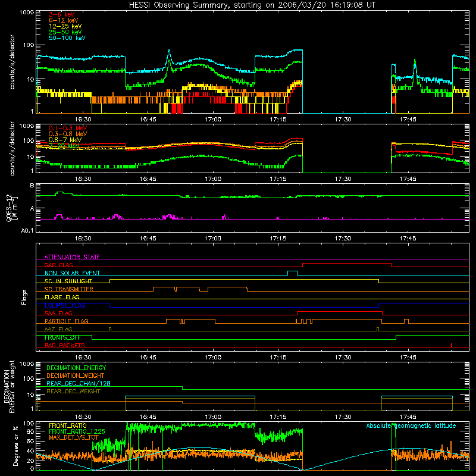Click the DECIMATION_WEIGHT legend label
The width and height of the screenshot is (476, 476).
point(76,375)
